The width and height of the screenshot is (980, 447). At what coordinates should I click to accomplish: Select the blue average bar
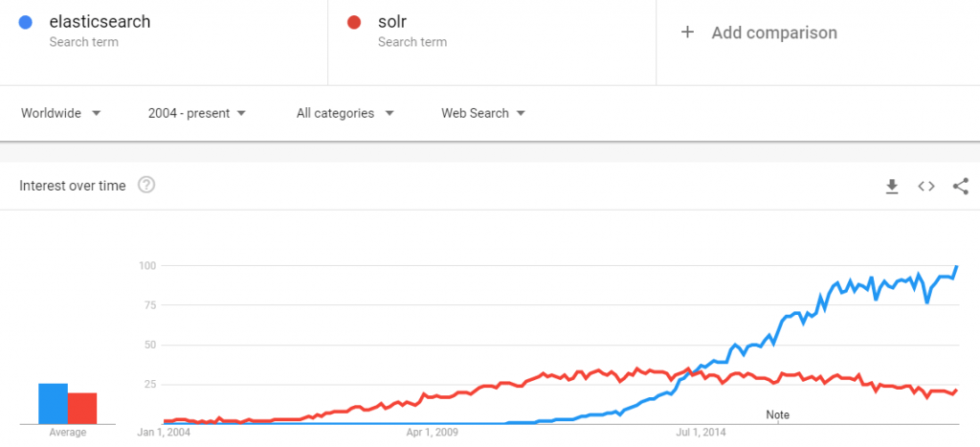(54, 403)
